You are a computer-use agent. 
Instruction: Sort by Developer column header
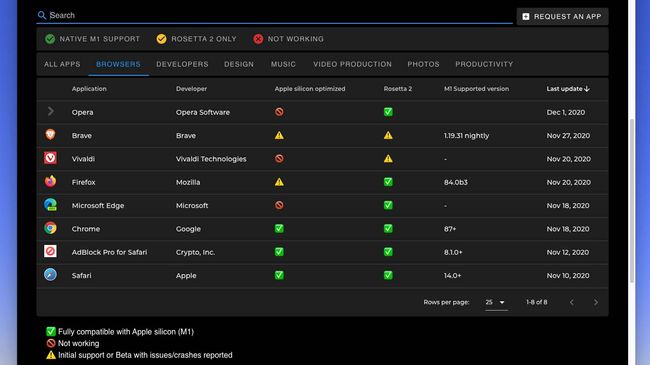[x=192, y=89]
